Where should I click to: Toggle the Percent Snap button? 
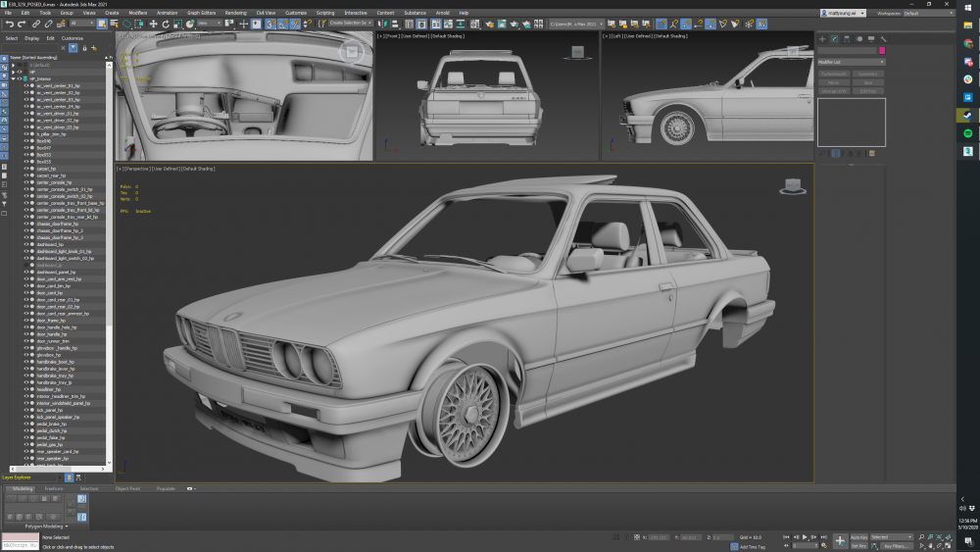295,24
